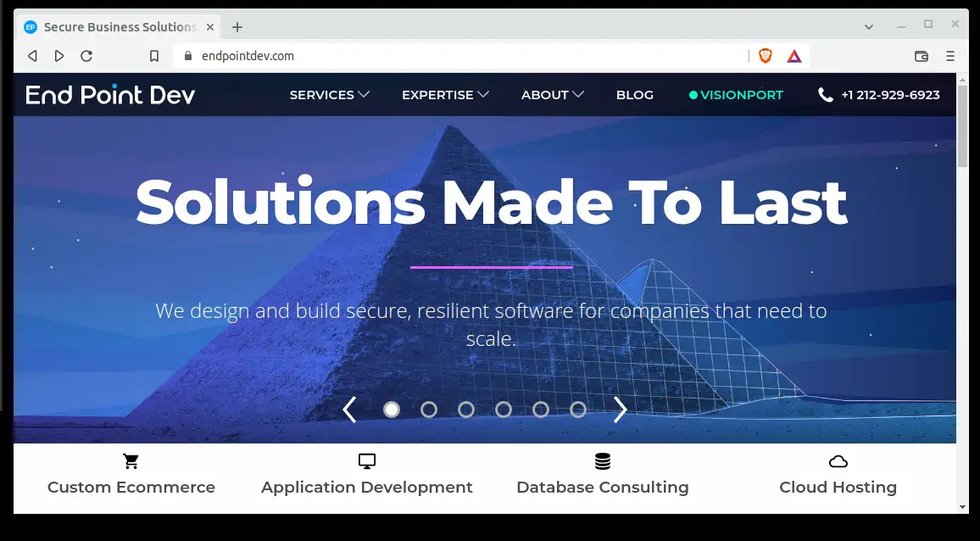The image size is (980, 541).
Task: Select the second carousel slide dot
Action: coord(429,410)
